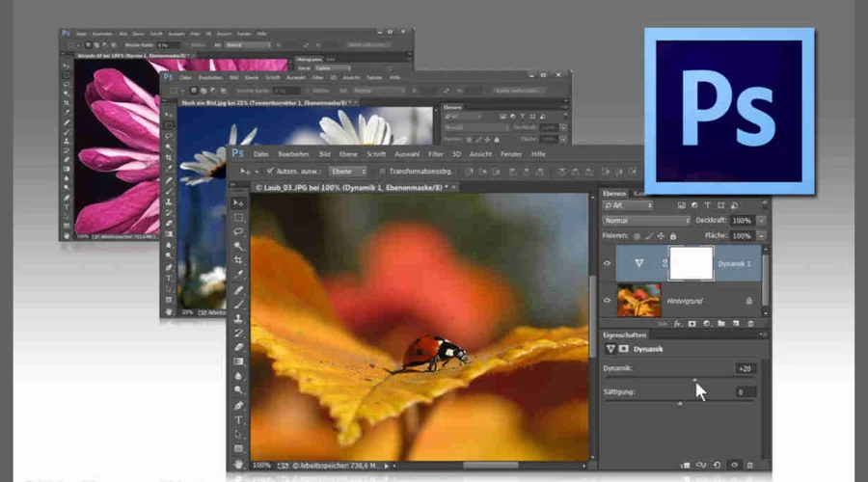Viewport: 868px width, 482px height.
Task: Open the Bearbeiten menu
Action: (294, 153)
